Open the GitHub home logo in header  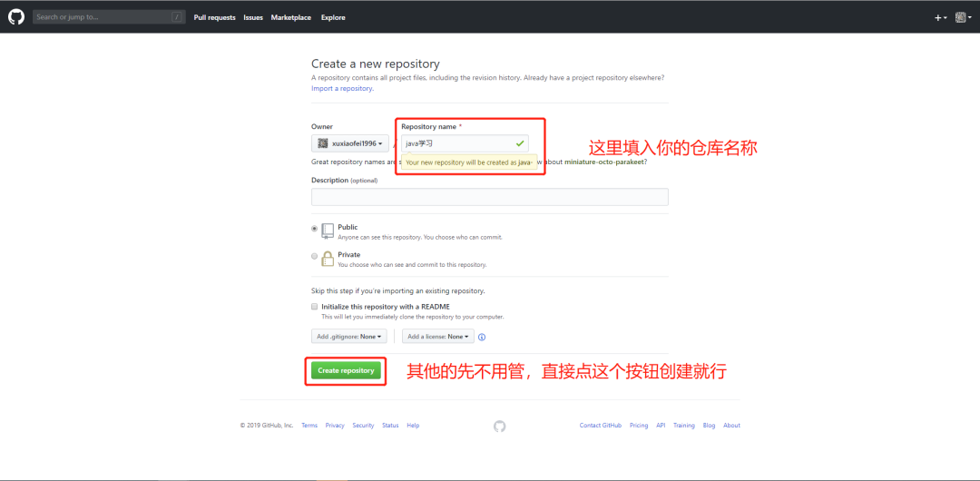click(x=16, y=17)
